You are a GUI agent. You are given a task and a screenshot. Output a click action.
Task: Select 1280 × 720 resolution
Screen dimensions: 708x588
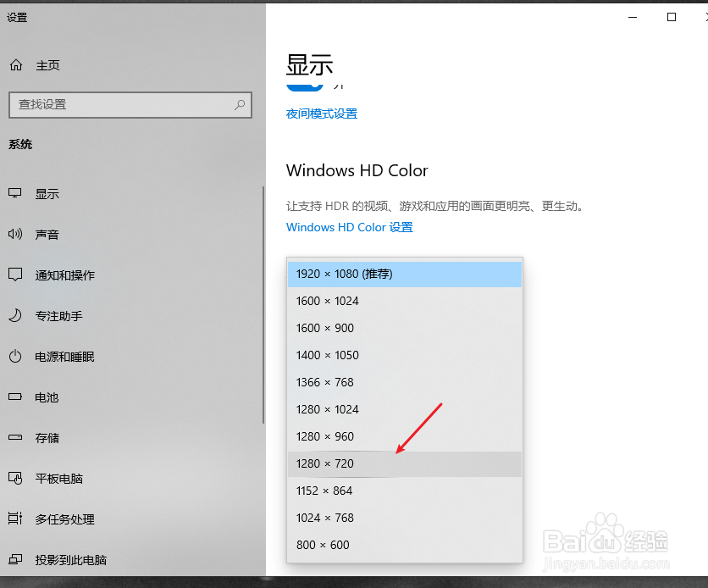point(405,463)
